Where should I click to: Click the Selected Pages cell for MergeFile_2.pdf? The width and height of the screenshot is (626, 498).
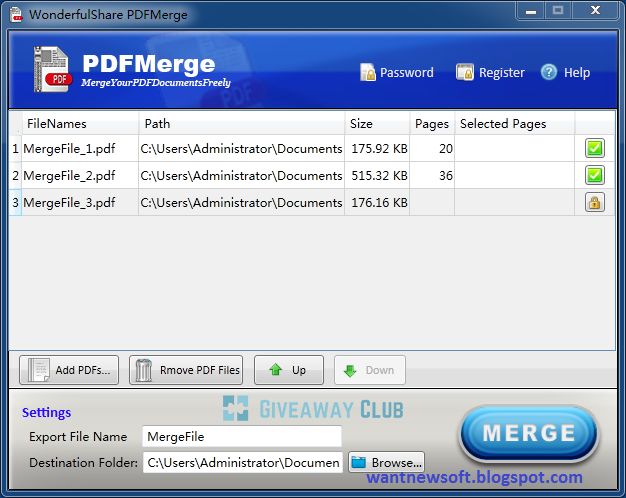[515, 175]
